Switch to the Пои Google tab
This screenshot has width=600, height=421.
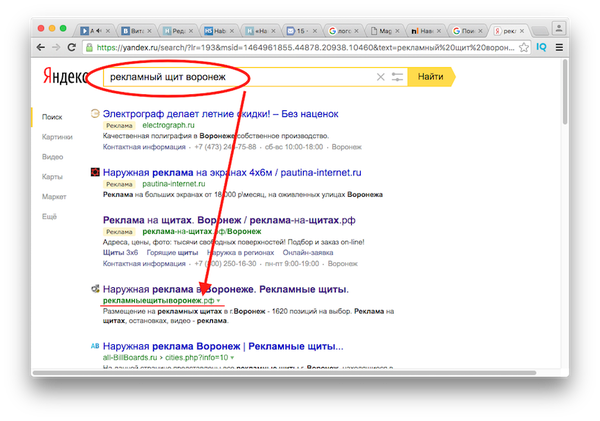tap(466, 31)
